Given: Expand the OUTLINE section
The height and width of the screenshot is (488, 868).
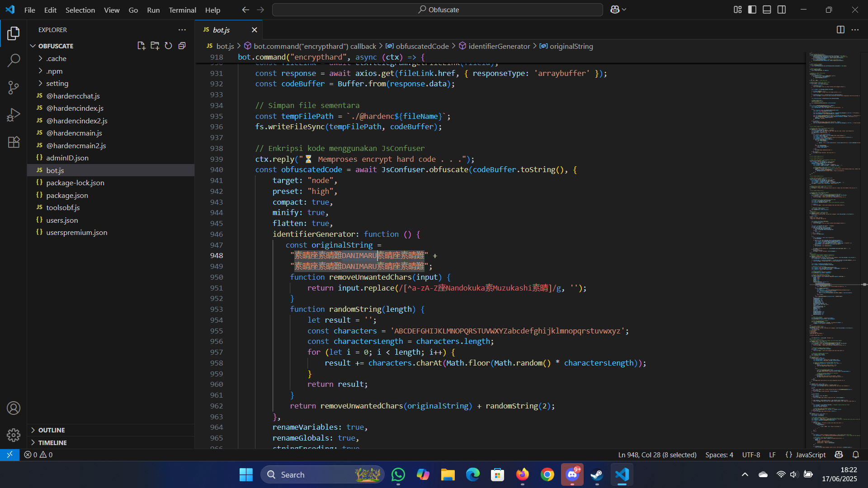Looking at the screenshot, I should pos(52,430).
